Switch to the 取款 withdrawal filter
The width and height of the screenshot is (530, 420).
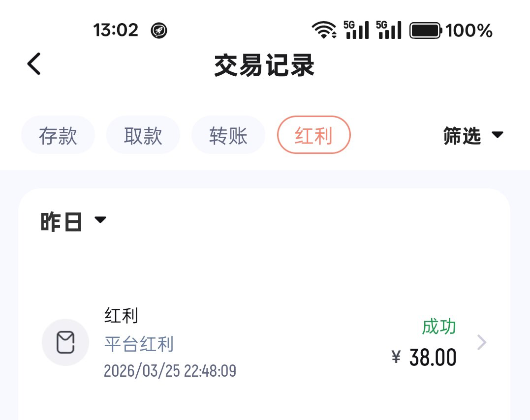point(143,135)
